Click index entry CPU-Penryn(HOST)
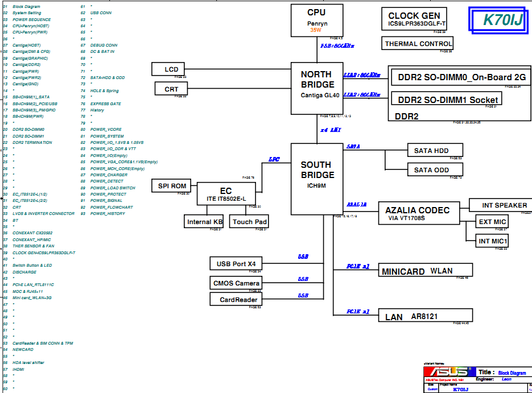Viewport: 532px width, 393px height. (x=31, y=26)
